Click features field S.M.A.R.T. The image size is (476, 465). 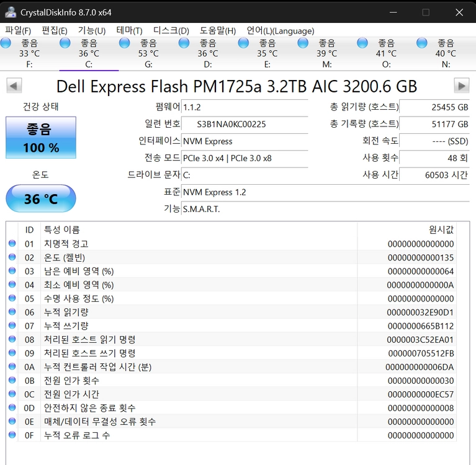pyautogui.click(x=325, y=209)
